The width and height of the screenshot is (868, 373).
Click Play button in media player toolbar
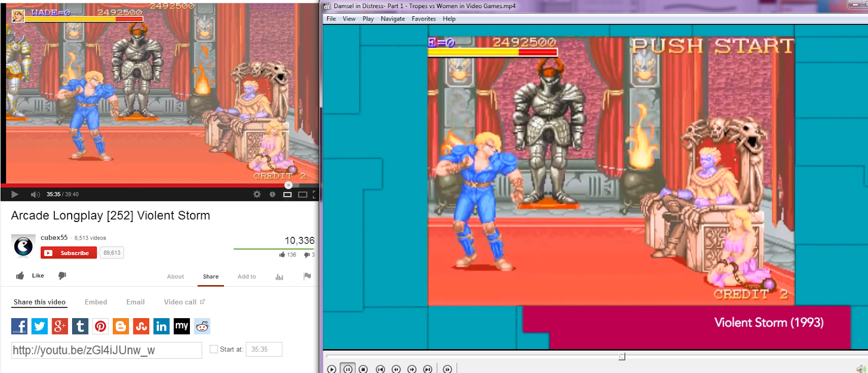coord(332,369)
